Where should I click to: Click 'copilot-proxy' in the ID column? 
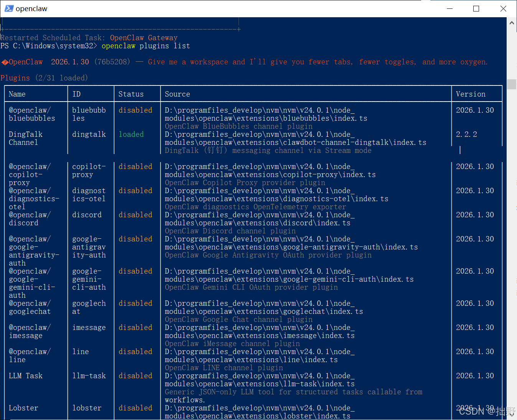[89, 171]
